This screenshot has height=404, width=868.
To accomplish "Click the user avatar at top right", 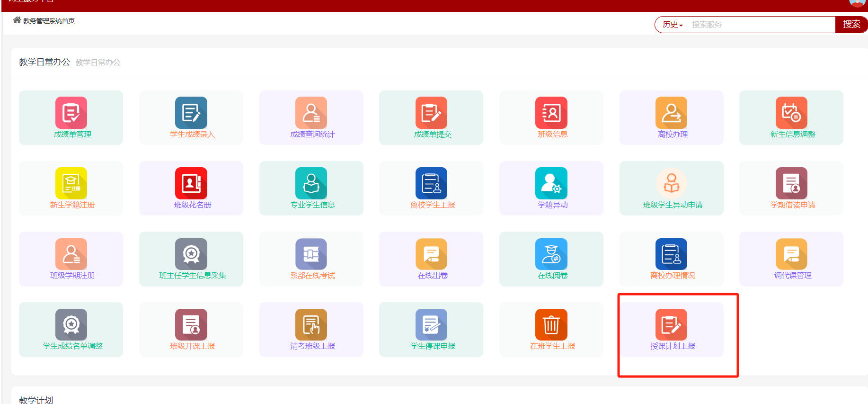I will click(x=857, y=3).
